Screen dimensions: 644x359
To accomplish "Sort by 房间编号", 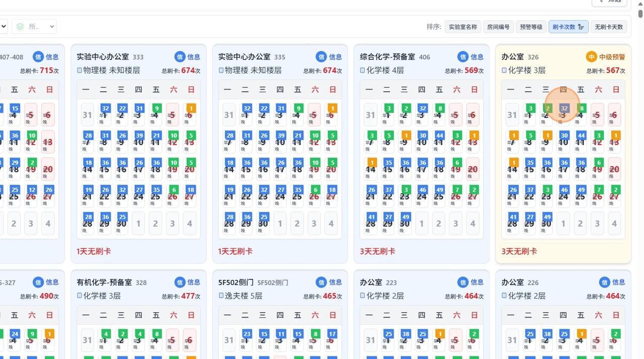I will 498,27.
